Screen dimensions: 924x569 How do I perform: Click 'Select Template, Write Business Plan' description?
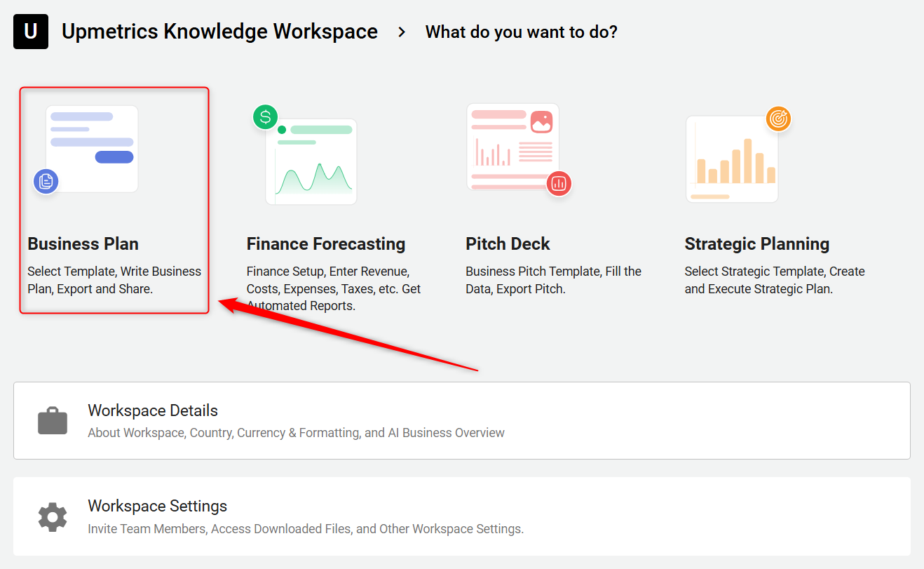tap(114, 280)
